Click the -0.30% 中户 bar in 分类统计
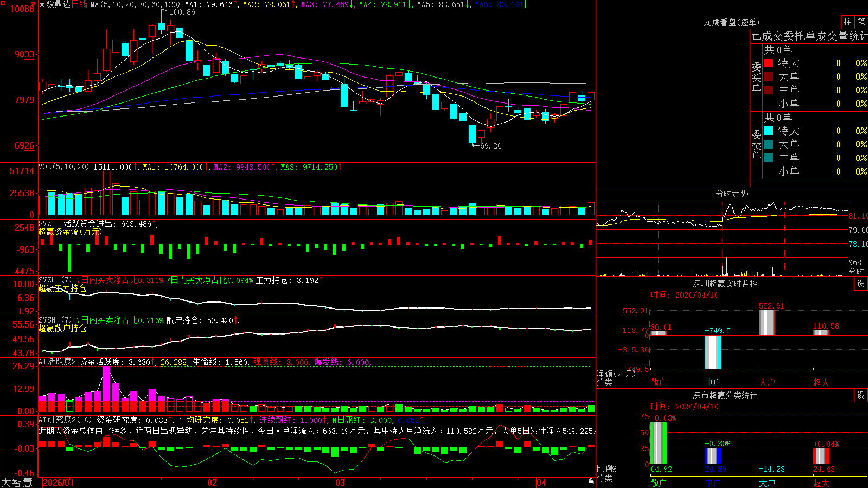 (713, 456)
